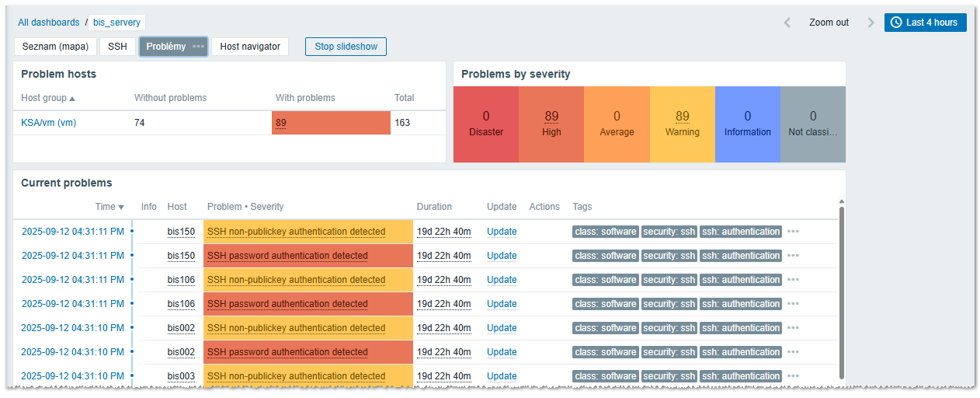Open the Seznam (mapa) tab

pyautogui.click(x=55, y=47)
